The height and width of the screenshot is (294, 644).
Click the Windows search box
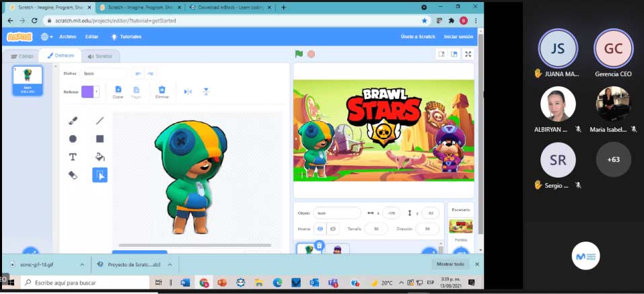pos(84,283)
